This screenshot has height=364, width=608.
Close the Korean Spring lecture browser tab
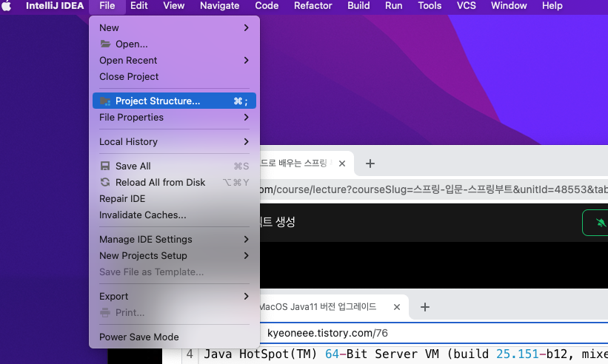(x=342, y=164)
